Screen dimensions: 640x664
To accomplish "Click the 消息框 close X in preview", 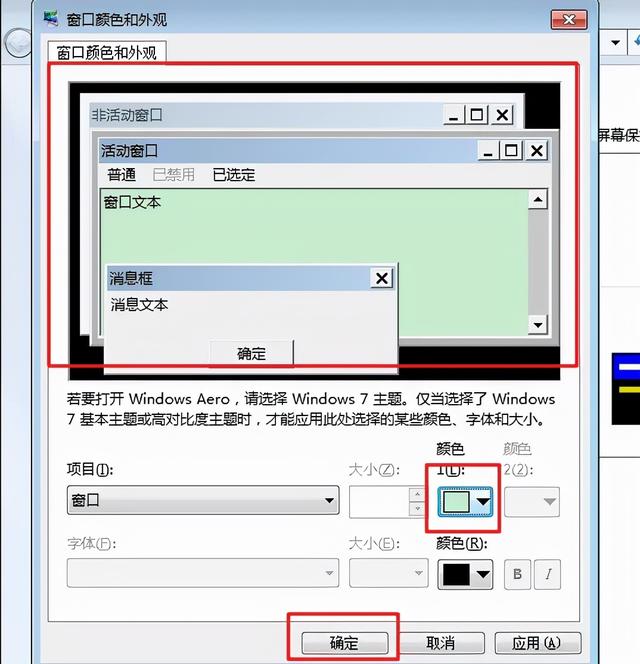I will pyautogui.click(x=382, y=278).
